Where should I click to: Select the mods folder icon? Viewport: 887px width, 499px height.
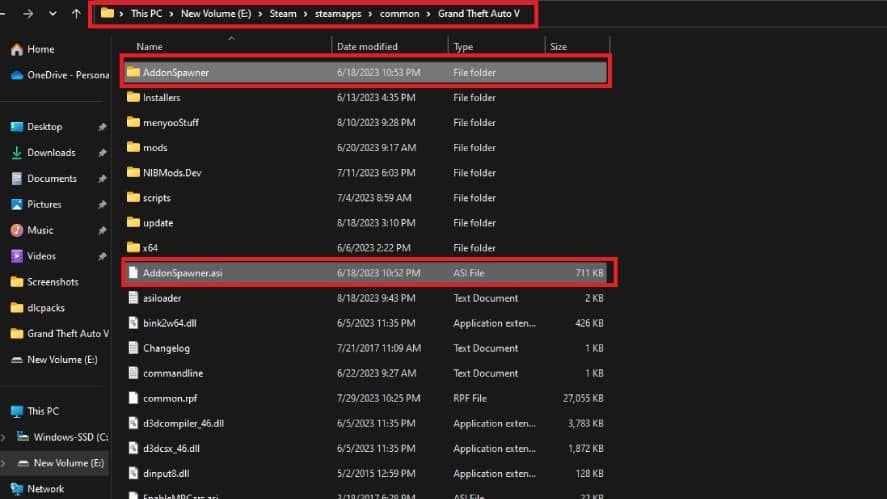point(133,147)
